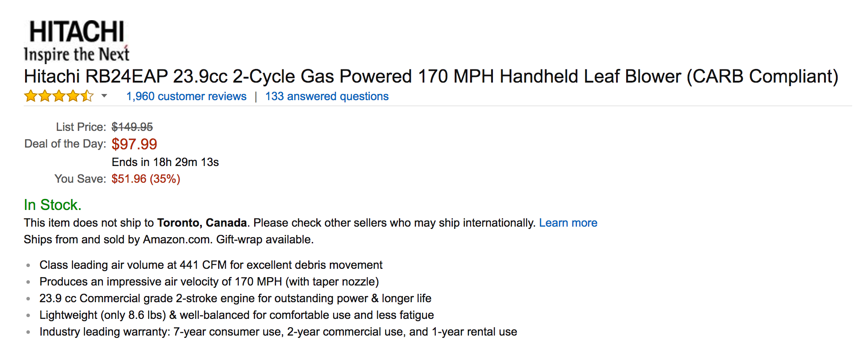868x347 pixels.
Task: Click the lightweight 8.6 lbs bullet
Action: (x=236, y=315)
